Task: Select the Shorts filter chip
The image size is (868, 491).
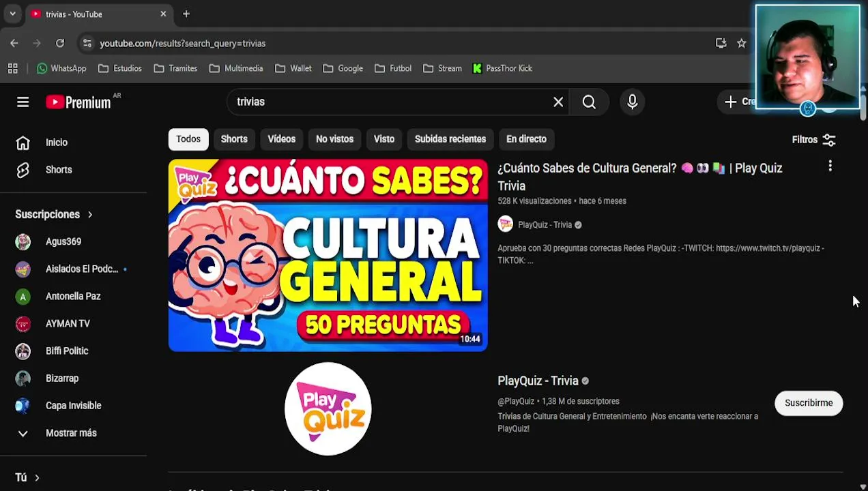Action: coord(234,139)
